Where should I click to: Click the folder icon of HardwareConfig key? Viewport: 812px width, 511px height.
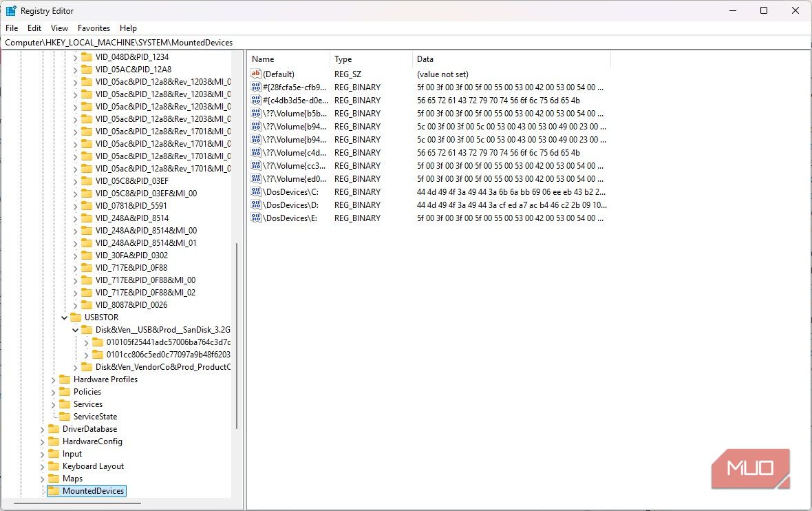tap(54, 441)
